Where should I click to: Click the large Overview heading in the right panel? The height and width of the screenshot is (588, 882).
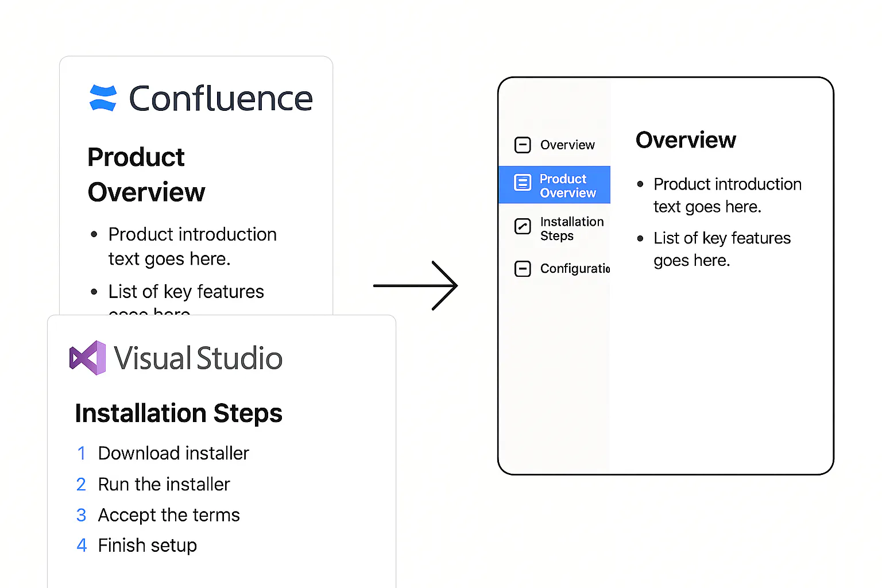[686, 140]
